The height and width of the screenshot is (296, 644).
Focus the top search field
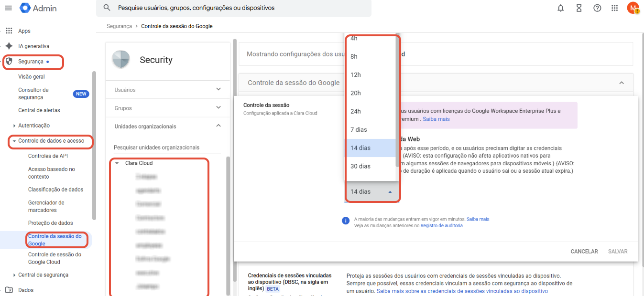tap(233, 8)
